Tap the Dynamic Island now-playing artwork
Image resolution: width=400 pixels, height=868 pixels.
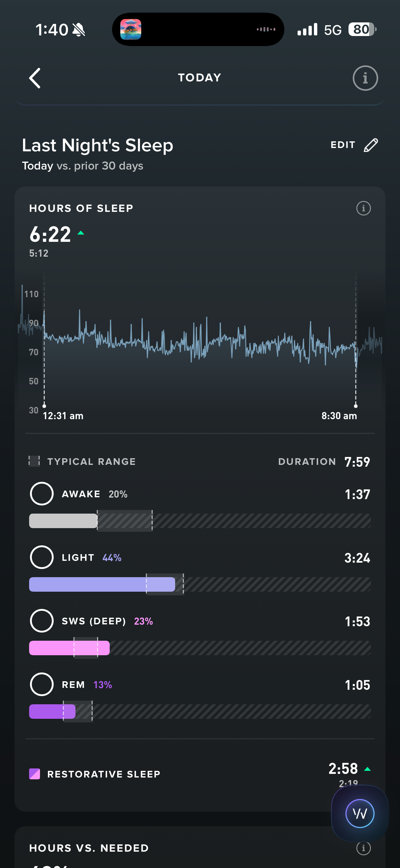click(x=131, y=29)
